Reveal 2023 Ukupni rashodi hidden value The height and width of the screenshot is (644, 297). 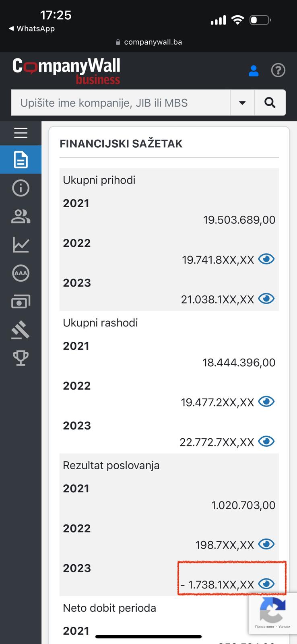tap(266, 442)
